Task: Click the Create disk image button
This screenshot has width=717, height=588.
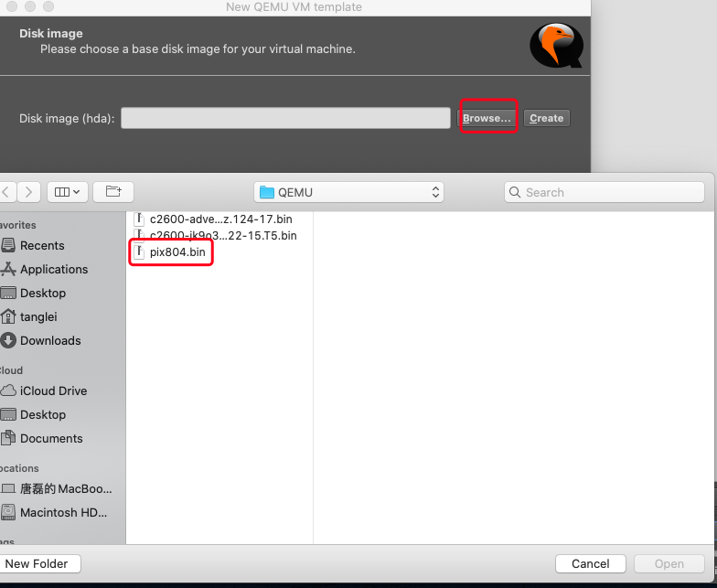Action: [x=547, y=118]
